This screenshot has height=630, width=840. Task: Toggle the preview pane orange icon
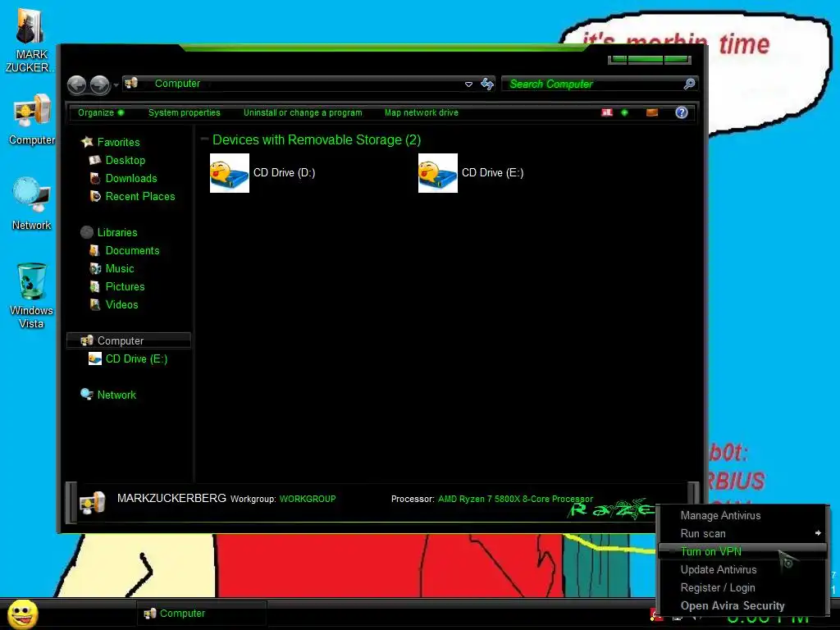[x=652, y=112]
